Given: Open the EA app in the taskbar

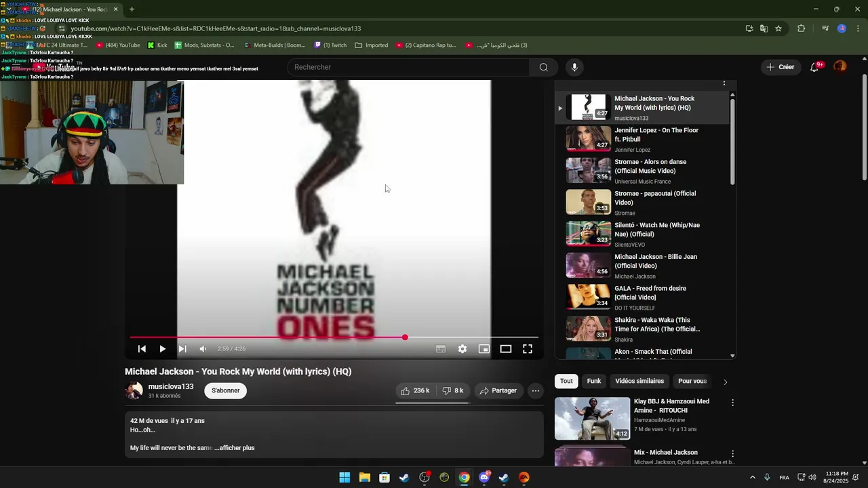Looking at the screenshot, I should click(524, 477).
